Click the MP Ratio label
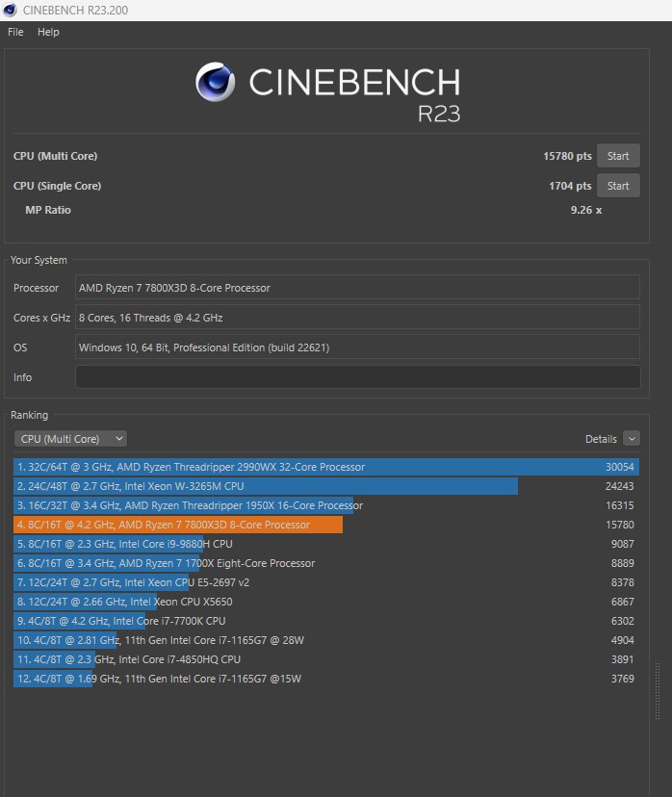The image size is (672, 797). [48, 210]
